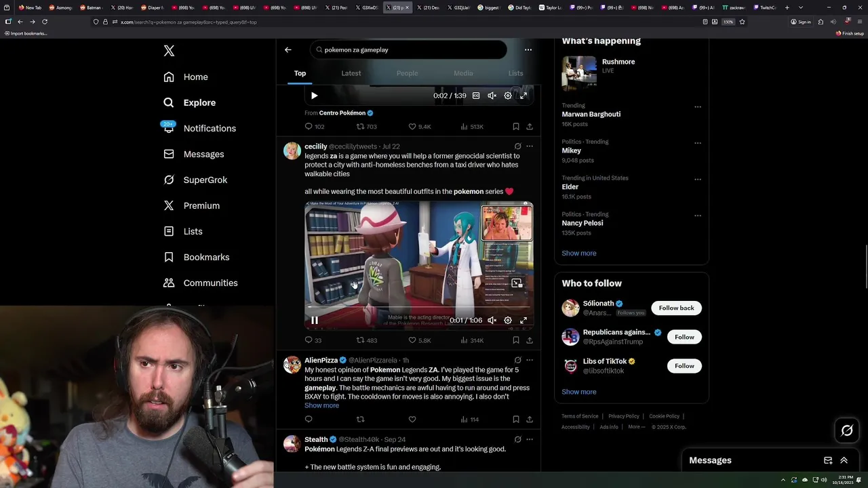Open Notifications in the sidebar
This screenshot has height=488, width=868.
[199, 128]
